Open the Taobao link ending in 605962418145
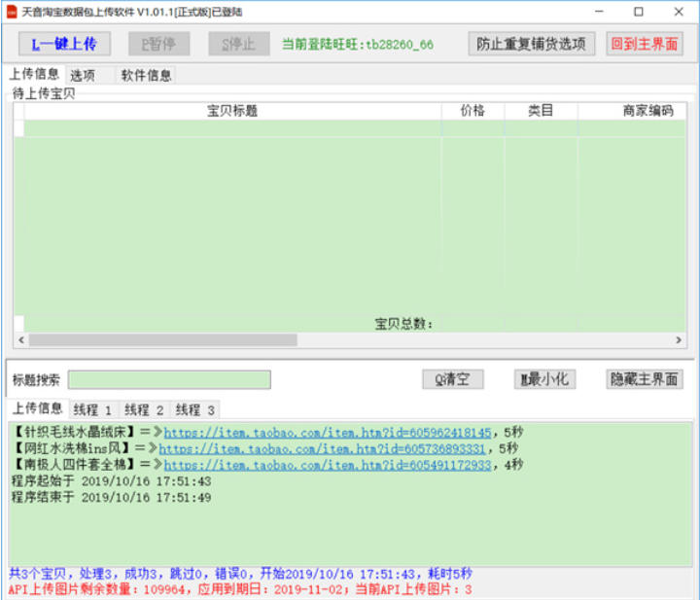 (x=328, y=432)
